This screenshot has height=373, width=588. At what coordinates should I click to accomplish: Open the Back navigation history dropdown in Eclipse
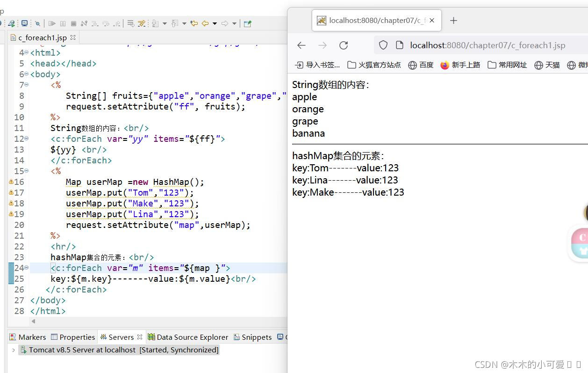tap(215, 23)
